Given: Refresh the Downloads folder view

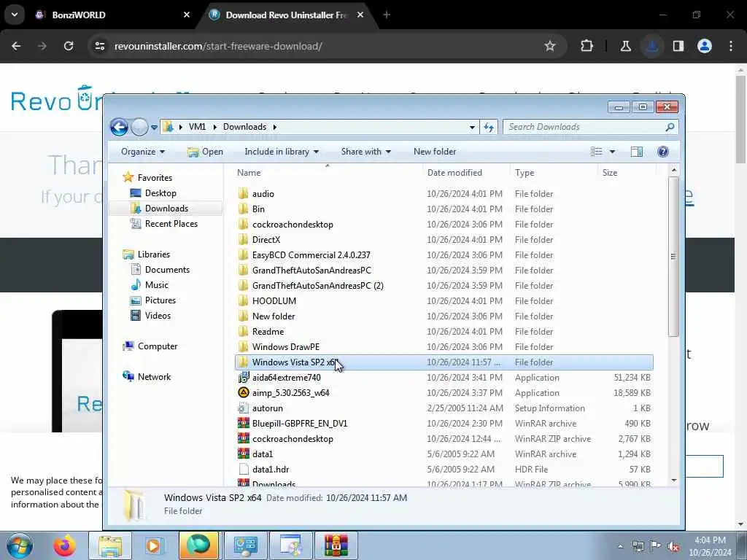Looking at the screenshot, I should (489, 127).
